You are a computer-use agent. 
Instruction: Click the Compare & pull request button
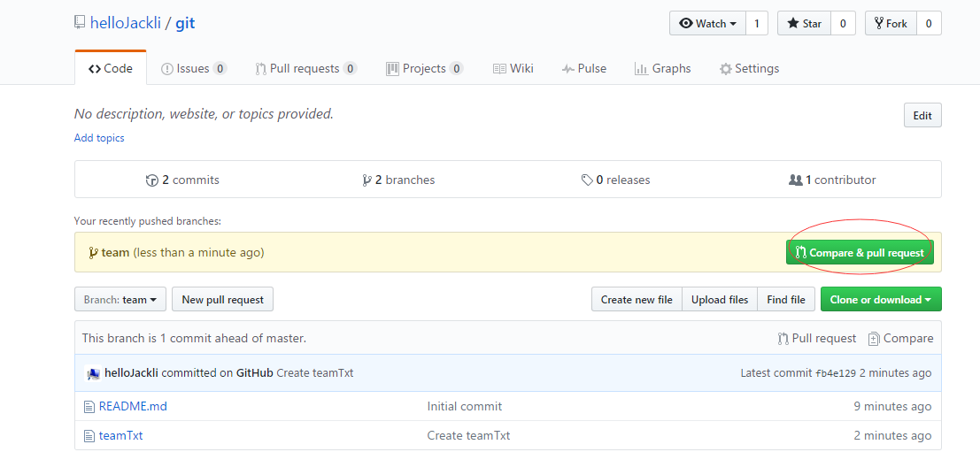860,253
